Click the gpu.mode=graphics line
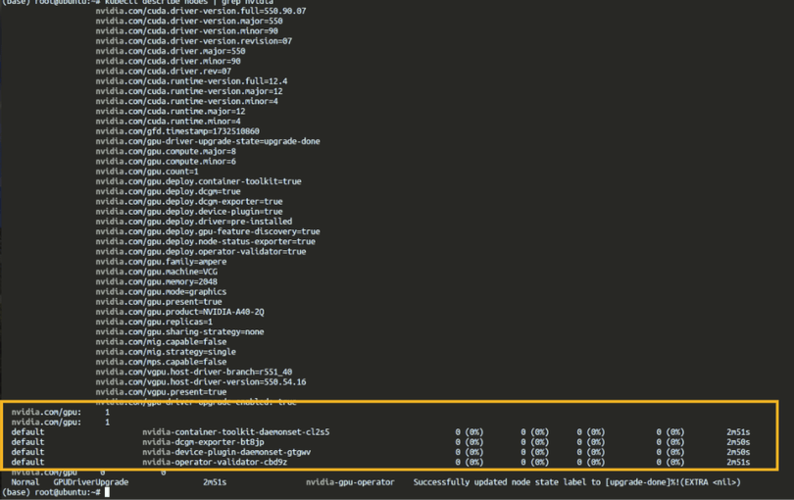 [x=161, y=292]
